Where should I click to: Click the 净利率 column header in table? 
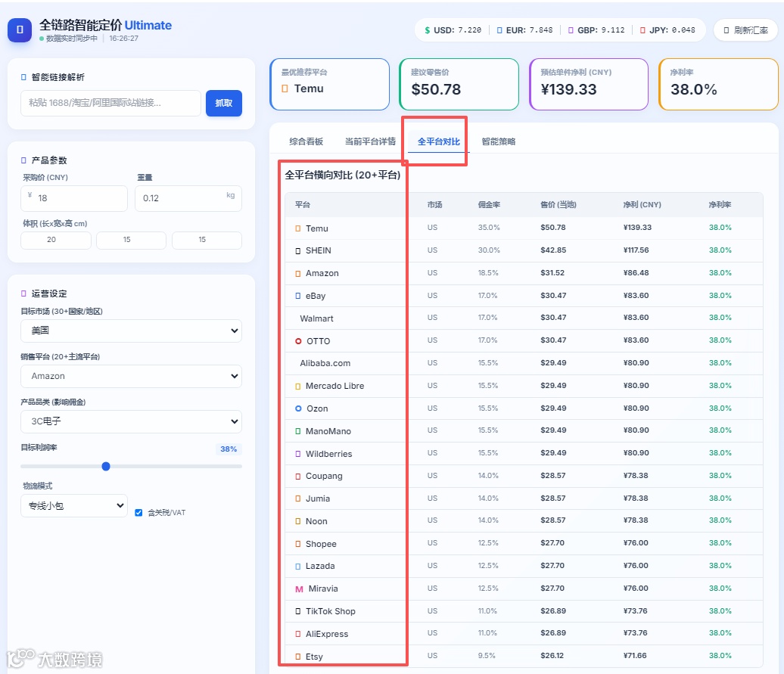[720, 204]
